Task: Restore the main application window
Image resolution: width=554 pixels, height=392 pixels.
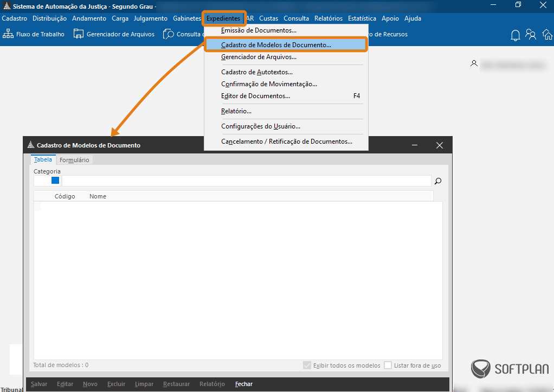Action: tap(518, 4)
